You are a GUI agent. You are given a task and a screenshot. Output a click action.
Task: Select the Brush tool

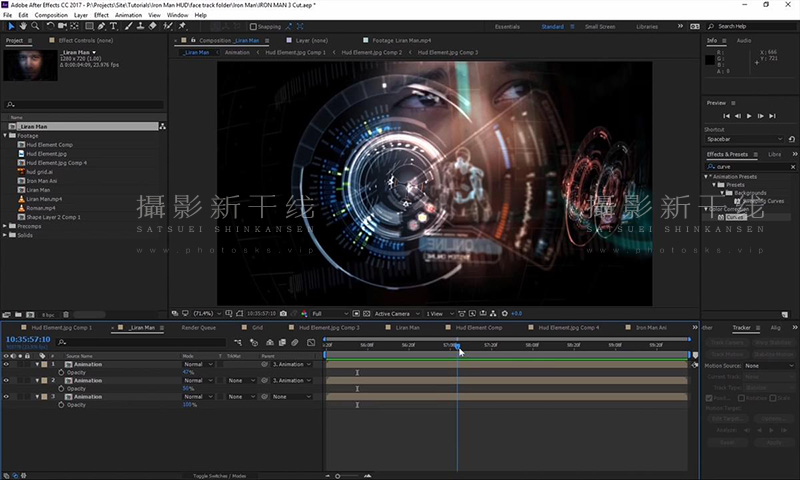(x=129, y=26)
